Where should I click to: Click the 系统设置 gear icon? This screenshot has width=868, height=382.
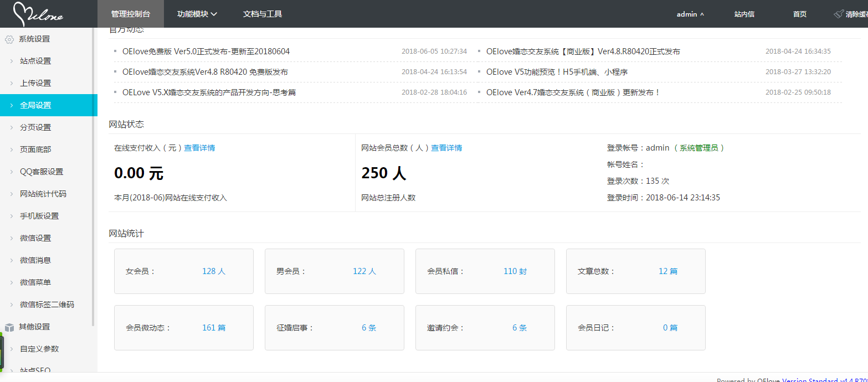click(x=9, y=39)
